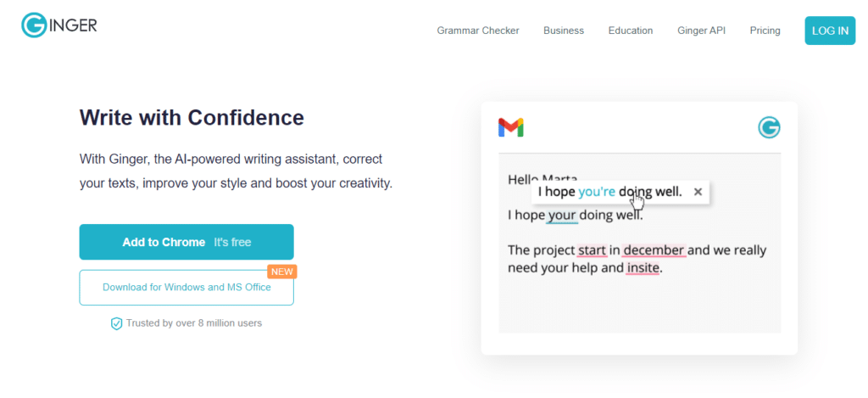The height and width of the screenshot is (398, 868).
Task: Open the Grammar Checker menu item
Action: coord(477,31)
